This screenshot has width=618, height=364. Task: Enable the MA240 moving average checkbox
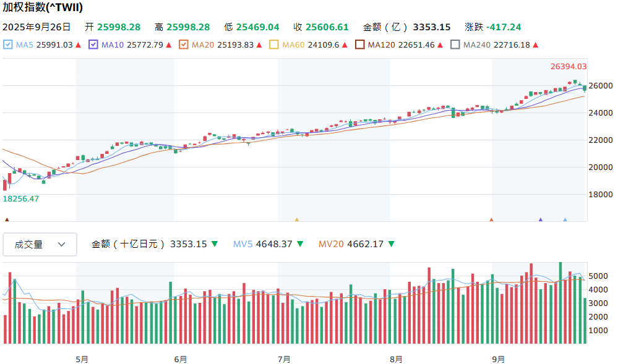(x=455, y=44)
